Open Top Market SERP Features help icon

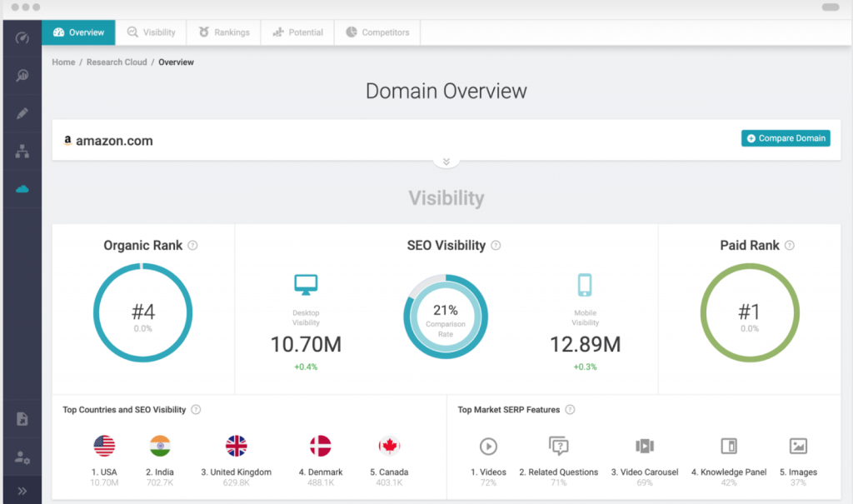coord(570,409)
